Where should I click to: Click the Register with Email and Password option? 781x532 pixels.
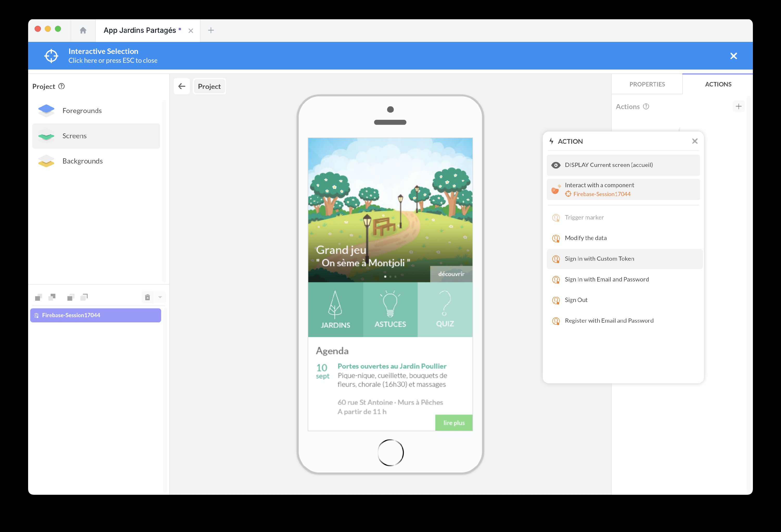(x=609, y=320)
